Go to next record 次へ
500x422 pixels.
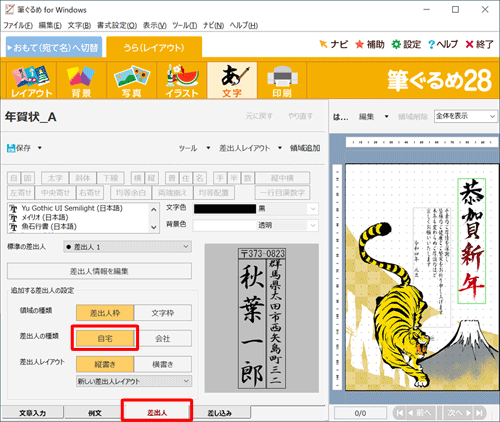[x=459, y=413]
